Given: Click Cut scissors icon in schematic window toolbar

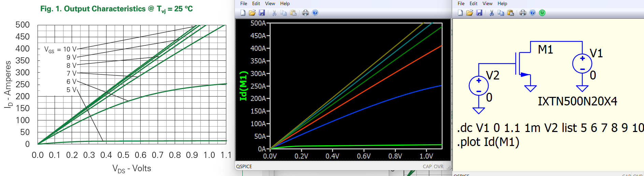Looking at the screenshot, I should tap(491, 13).
